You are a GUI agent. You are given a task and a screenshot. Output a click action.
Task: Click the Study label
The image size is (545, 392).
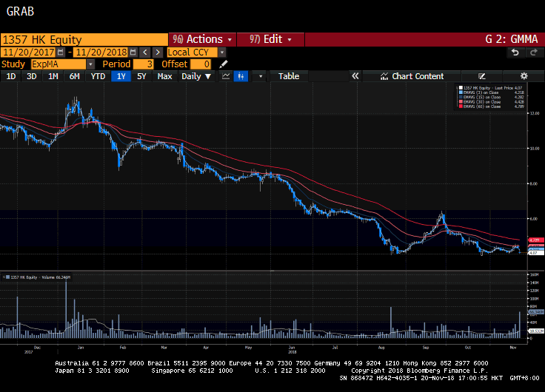coord(13,64)
